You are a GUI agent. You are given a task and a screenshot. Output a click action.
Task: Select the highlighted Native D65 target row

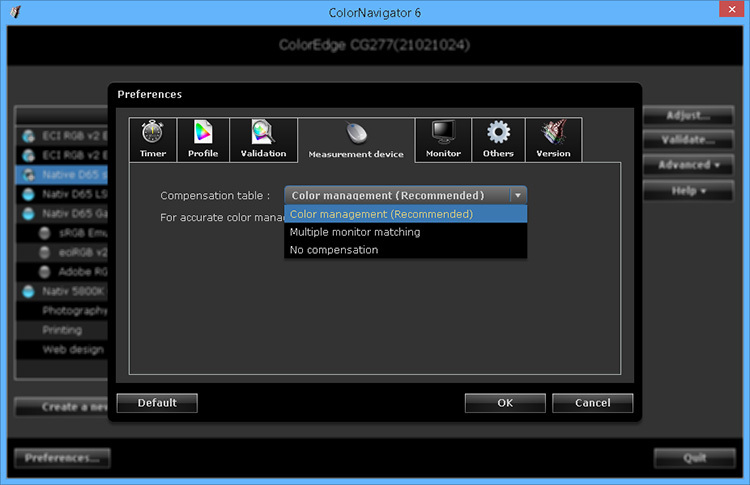pyautogui.click(x=62, y=175)
